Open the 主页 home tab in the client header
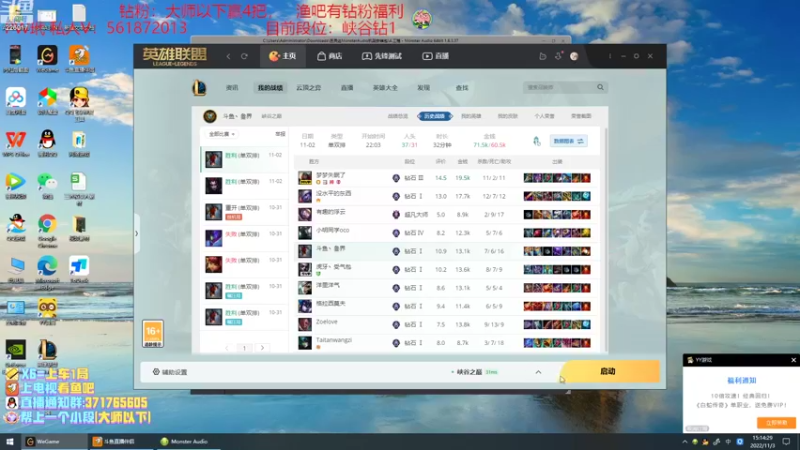The height and width of the screenshot is (450, 800). (x=282, y=56)
